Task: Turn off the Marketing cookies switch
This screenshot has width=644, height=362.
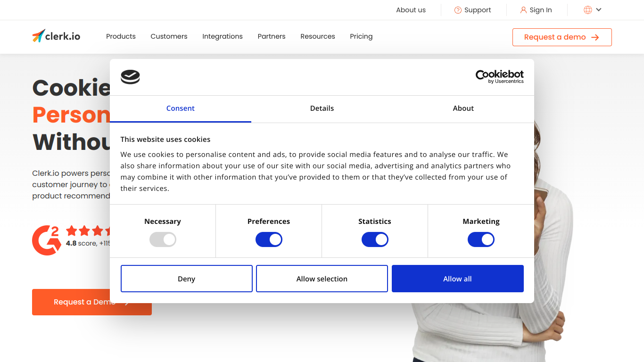Action: pyautogui.click(x=481, y=239)
